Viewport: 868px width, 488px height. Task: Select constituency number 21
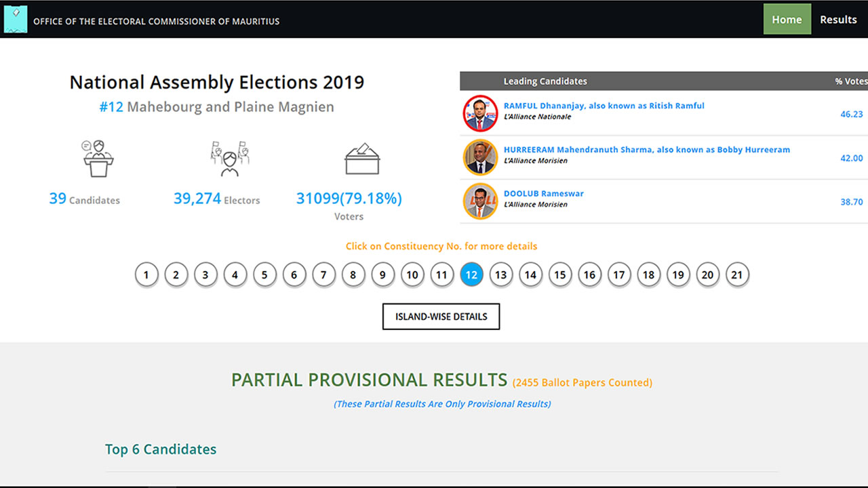(736, 274)
